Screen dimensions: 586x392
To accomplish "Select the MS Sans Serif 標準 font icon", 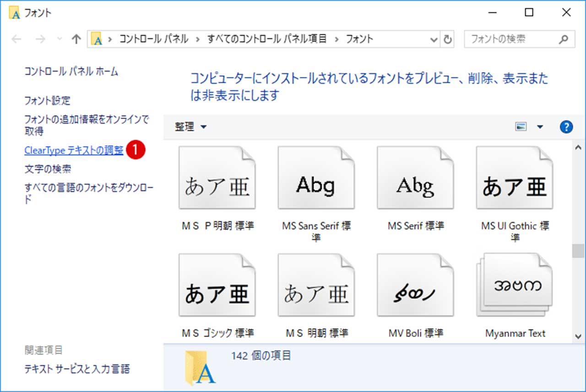I will [x=316, y=178].
